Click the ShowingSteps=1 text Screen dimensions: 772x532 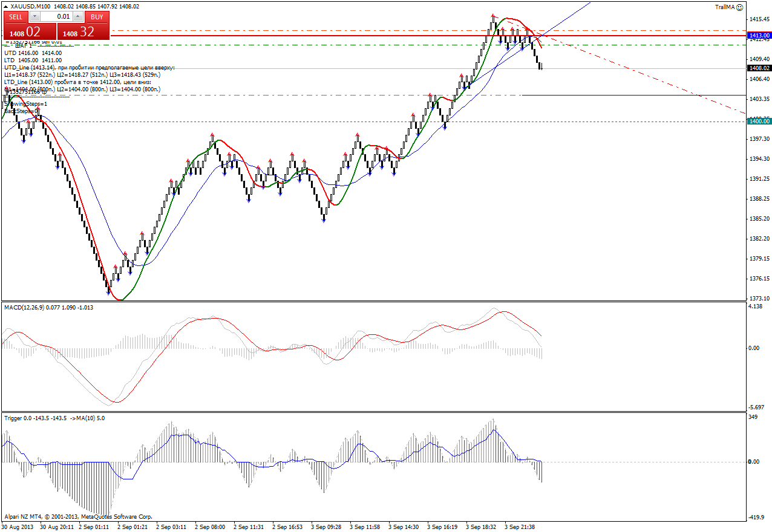tap(26, 103)
